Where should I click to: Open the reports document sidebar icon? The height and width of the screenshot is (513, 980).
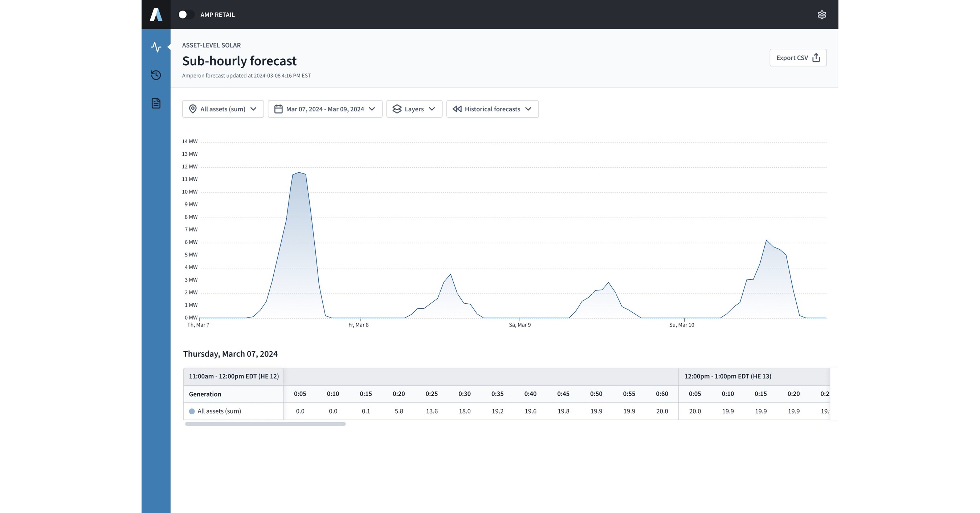(156, 103)
